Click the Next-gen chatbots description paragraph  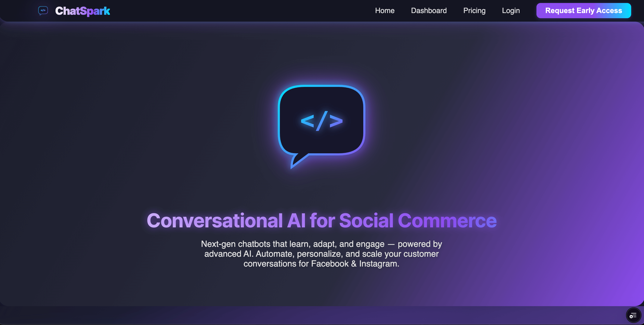[x=322, y=254]
